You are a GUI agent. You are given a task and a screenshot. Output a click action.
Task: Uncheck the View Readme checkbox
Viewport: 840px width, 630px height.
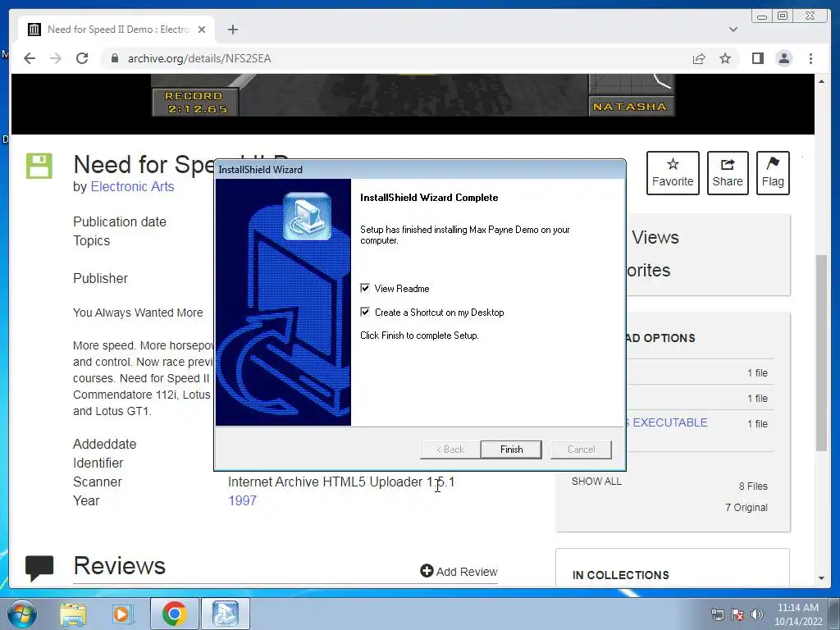point(365,288)
